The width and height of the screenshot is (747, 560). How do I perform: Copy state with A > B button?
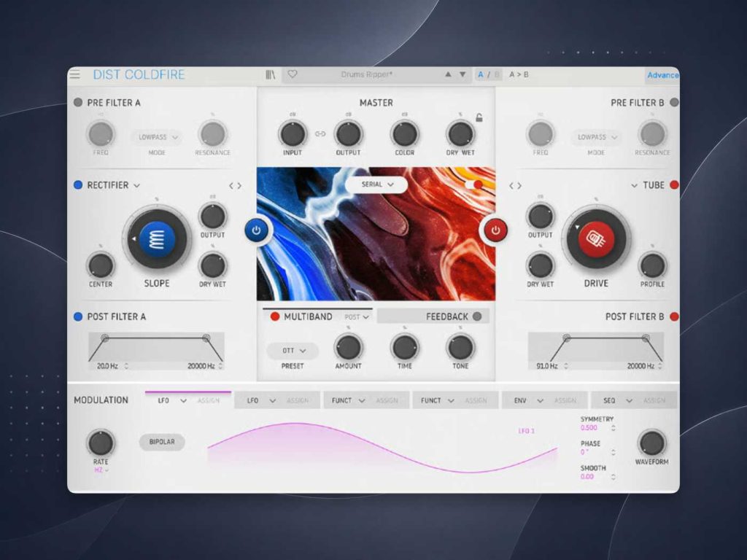tap(519, 75)
